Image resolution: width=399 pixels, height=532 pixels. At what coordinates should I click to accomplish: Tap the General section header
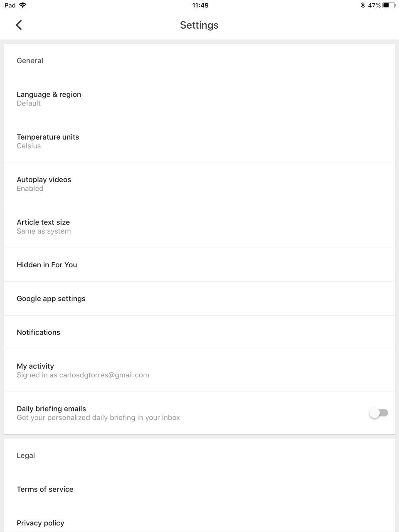(x=30, y=61)
